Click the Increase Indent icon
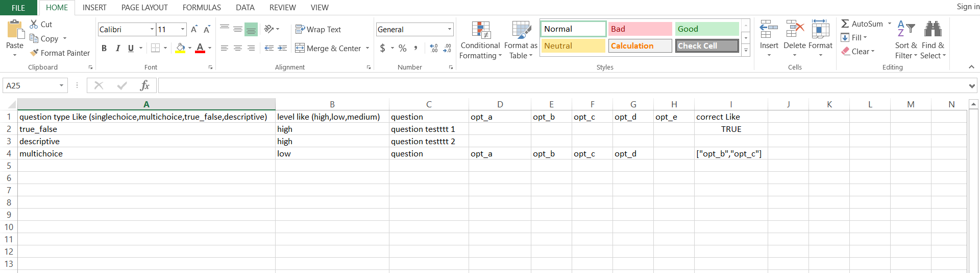This screenshot has width=980, height=273. [x=282, y=48]
